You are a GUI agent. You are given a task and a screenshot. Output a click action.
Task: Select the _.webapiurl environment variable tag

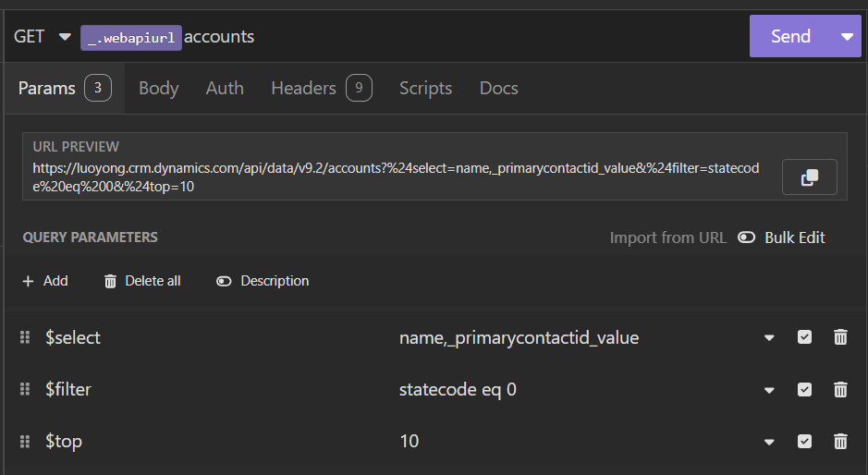(131, 38)
